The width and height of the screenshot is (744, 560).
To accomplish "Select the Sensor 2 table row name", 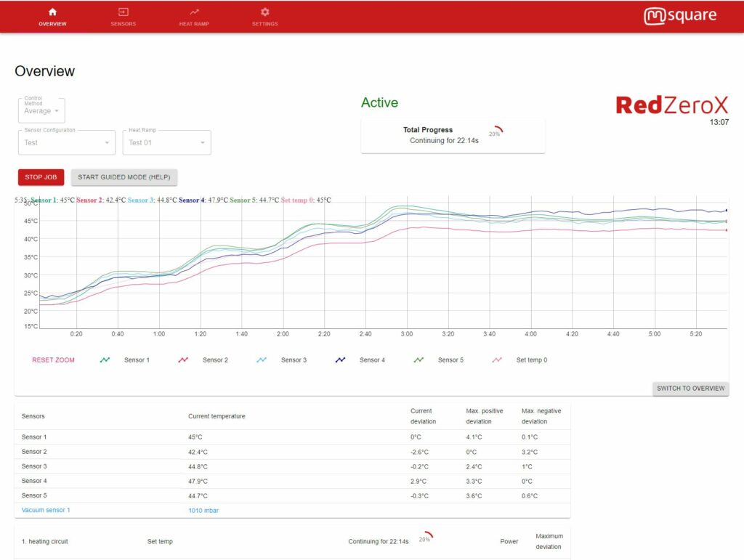I will [x=34, y=452].
